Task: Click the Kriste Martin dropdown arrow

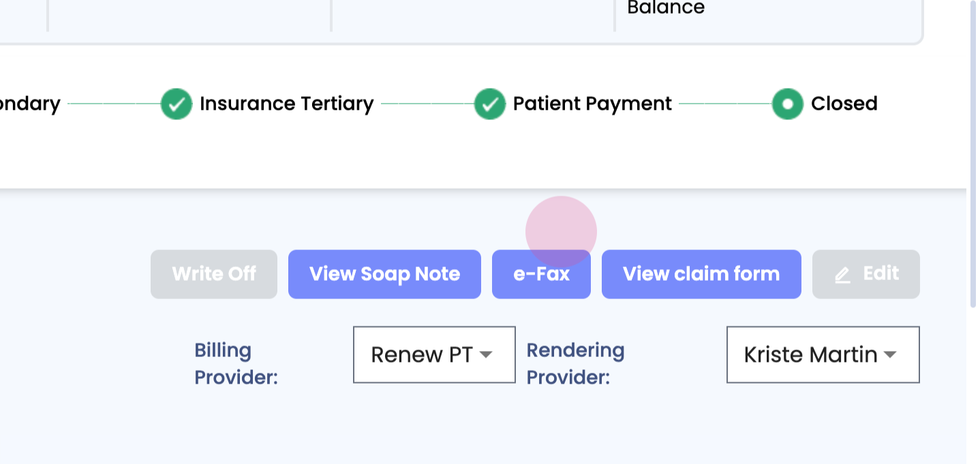Action: pos(889,354)
